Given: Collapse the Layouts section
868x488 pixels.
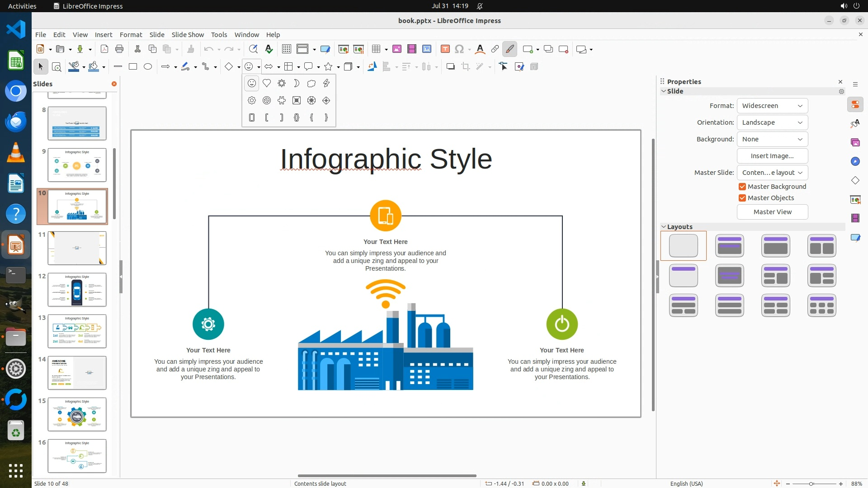Looking at the screenshot, I should coord(664,227).
